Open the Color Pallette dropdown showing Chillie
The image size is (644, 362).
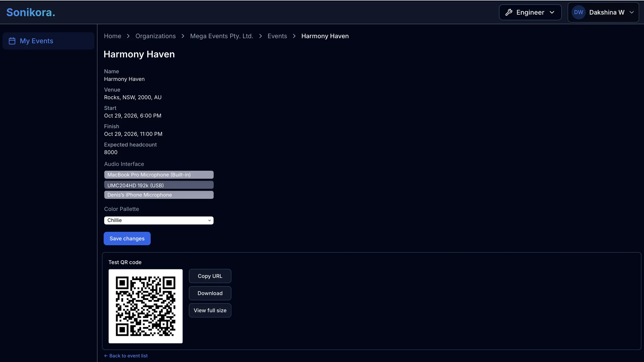[159, 220]
